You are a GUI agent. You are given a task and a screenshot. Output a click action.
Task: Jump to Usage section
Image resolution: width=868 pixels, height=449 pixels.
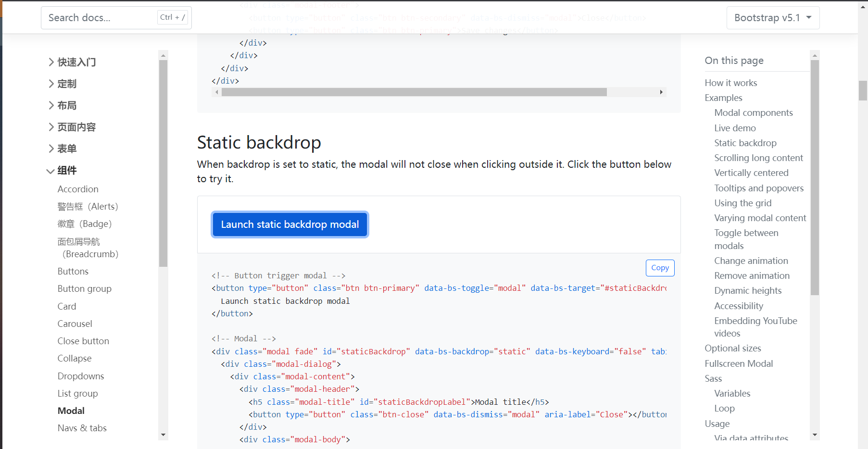717,424
